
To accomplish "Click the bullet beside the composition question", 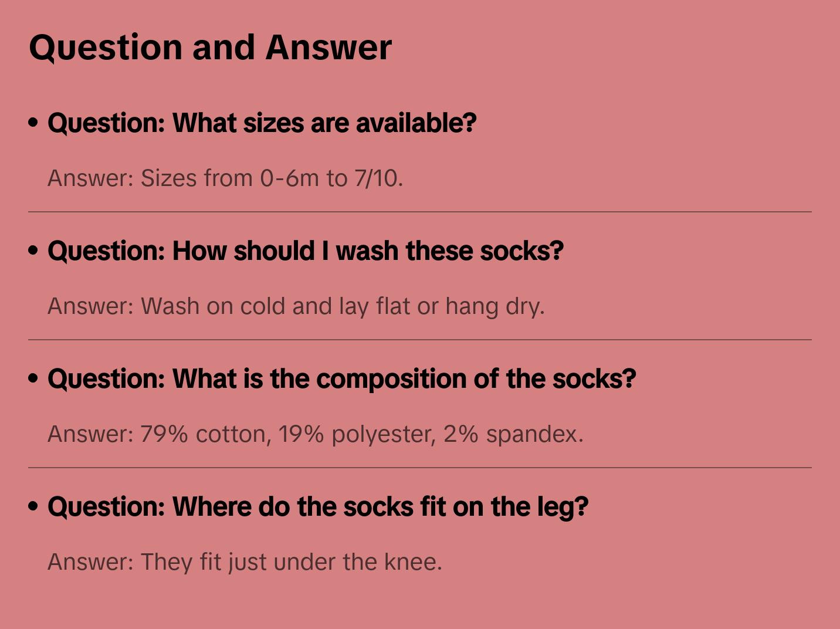I will 33,378.
